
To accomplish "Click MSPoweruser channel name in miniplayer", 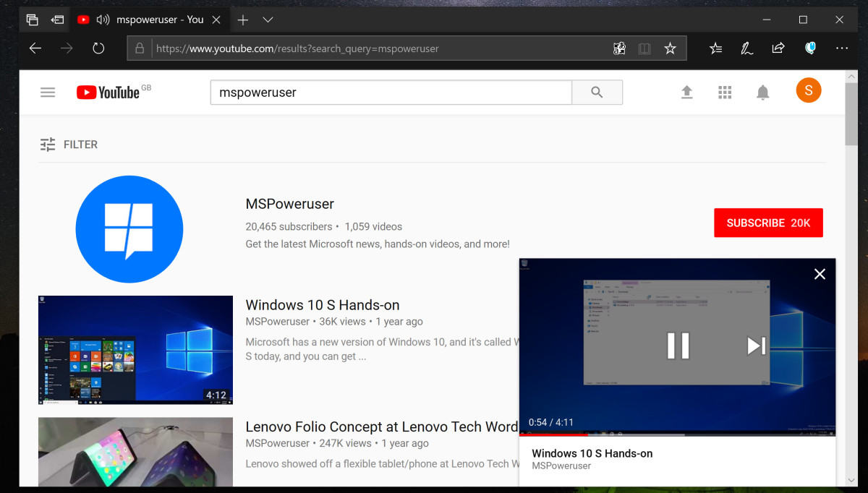I will (561, 466).
